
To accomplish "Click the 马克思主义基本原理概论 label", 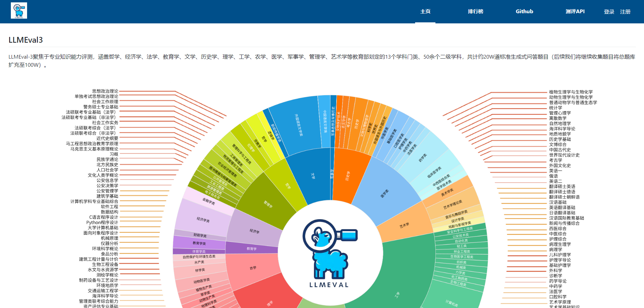I will [x=94, y=149].
